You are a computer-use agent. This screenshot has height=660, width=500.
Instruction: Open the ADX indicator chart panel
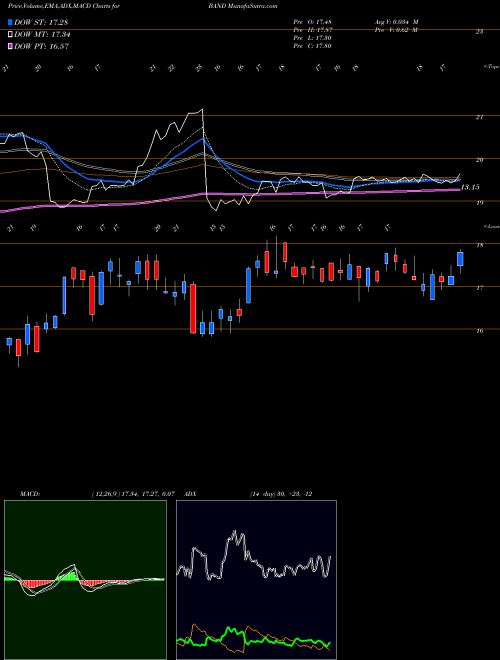pos(256,580)
